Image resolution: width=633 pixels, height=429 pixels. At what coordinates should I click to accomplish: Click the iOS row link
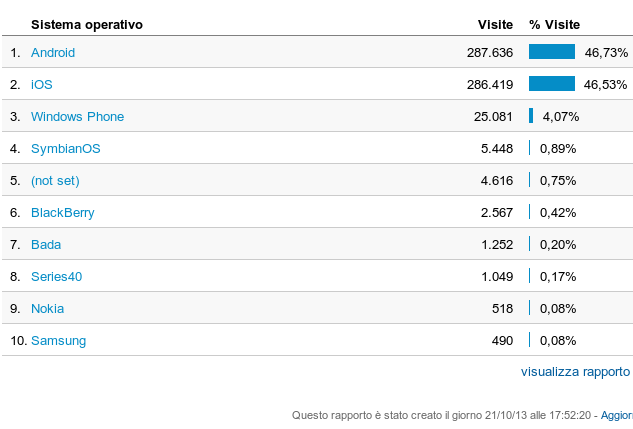41,84
